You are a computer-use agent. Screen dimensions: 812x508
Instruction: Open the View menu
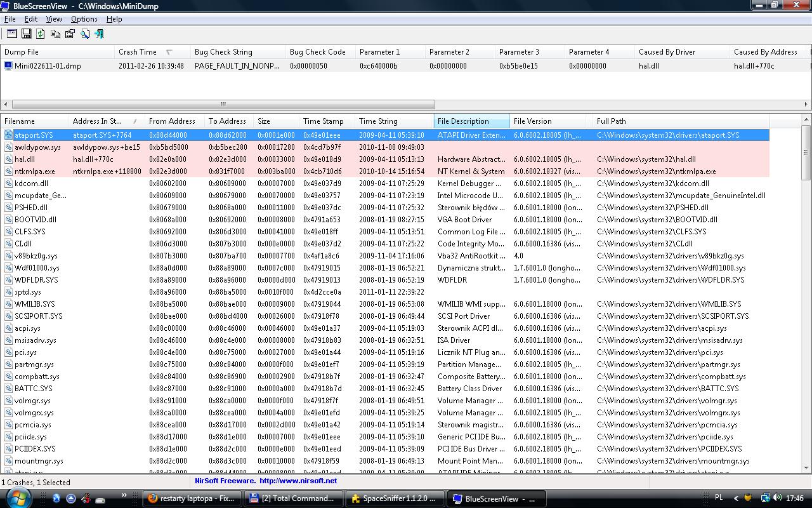(x=54, y=19)
